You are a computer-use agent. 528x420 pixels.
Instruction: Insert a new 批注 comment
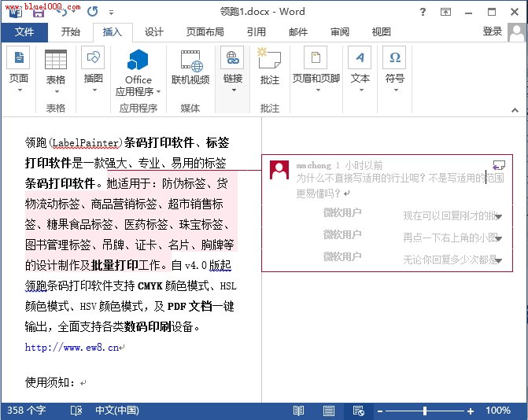coord(269,67)
